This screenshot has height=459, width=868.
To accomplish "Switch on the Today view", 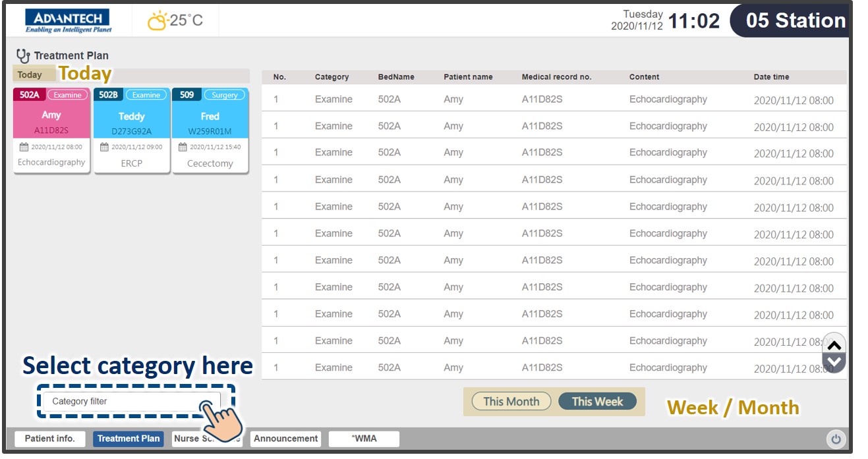I will pos(29,74).
